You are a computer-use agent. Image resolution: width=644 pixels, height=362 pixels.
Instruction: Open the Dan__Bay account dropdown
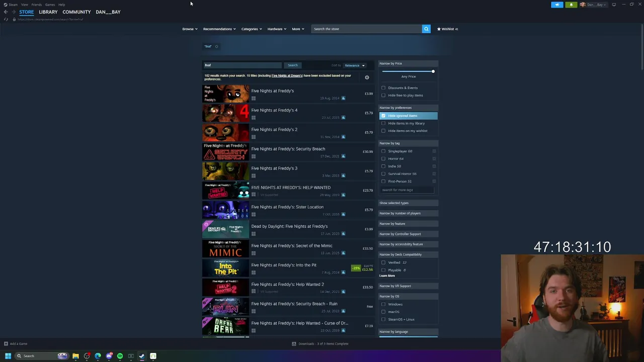[x=594, y=5]
